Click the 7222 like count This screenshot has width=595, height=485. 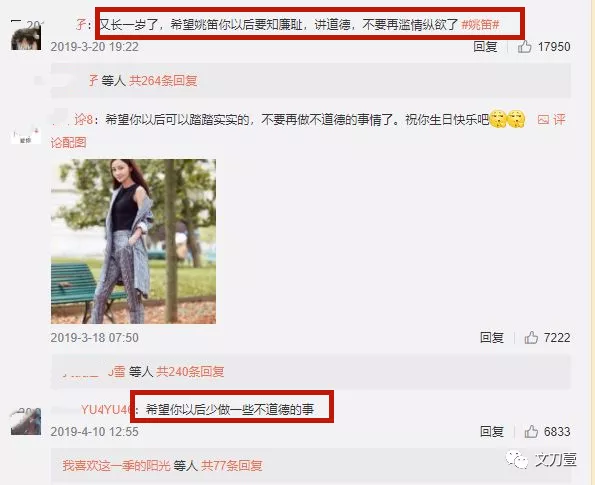[557, 337]
